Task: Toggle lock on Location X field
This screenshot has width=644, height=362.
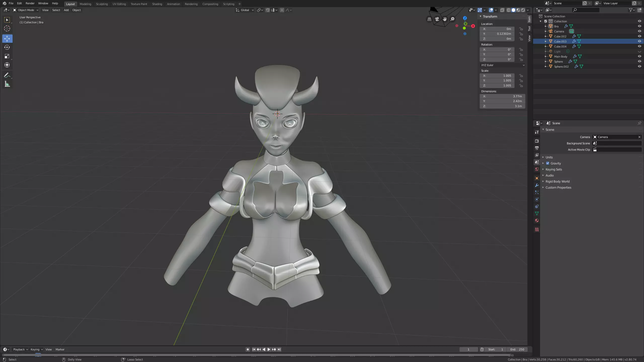Action: pyautogui.click(x=521, y=29)
